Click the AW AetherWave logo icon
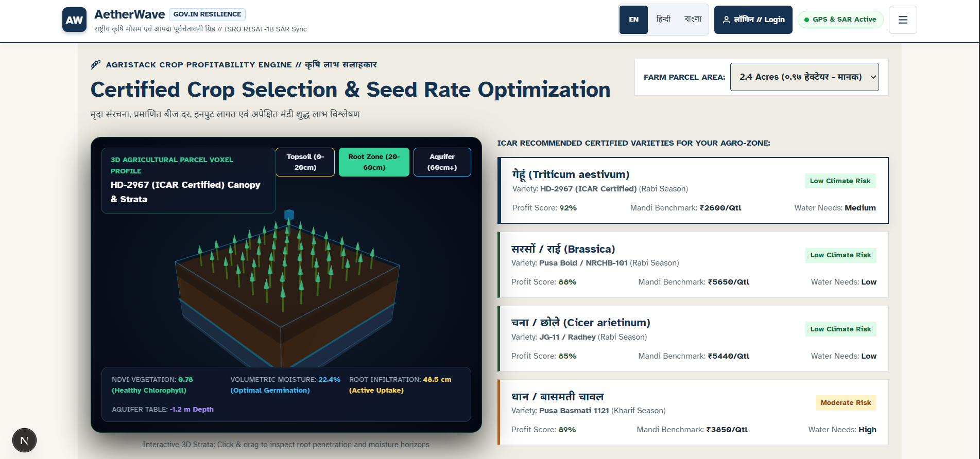This screenshot has width=980, height=459. [74, 20]
